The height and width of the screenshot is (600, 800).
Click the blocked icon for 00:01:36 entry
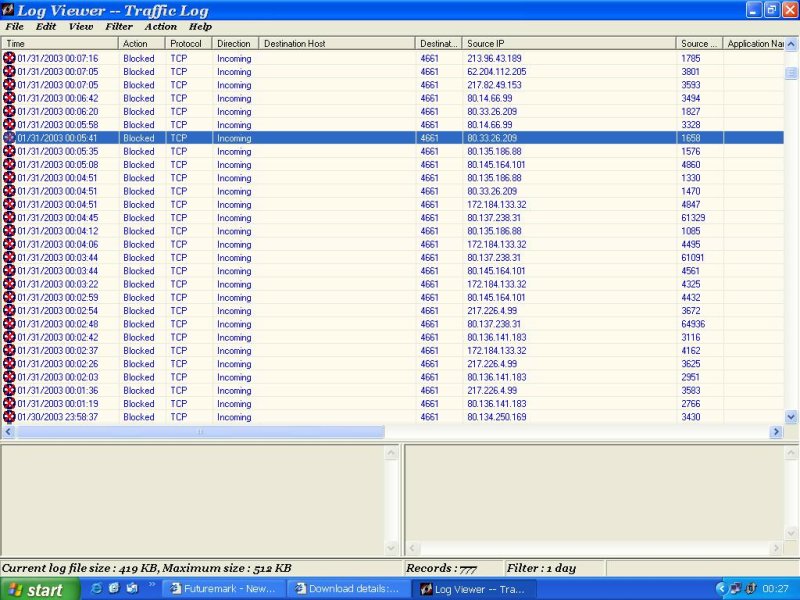[9, 389]
